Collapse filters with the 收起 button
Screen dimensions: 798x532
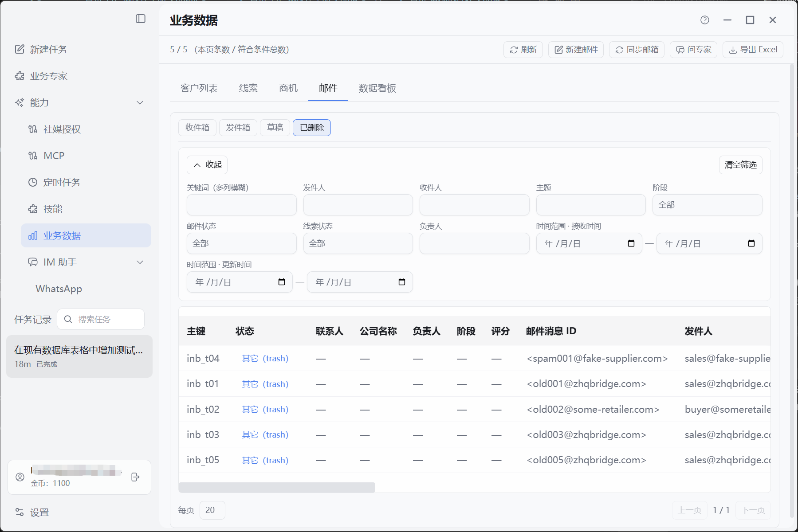pyautogui.click(x=207, y=165)
